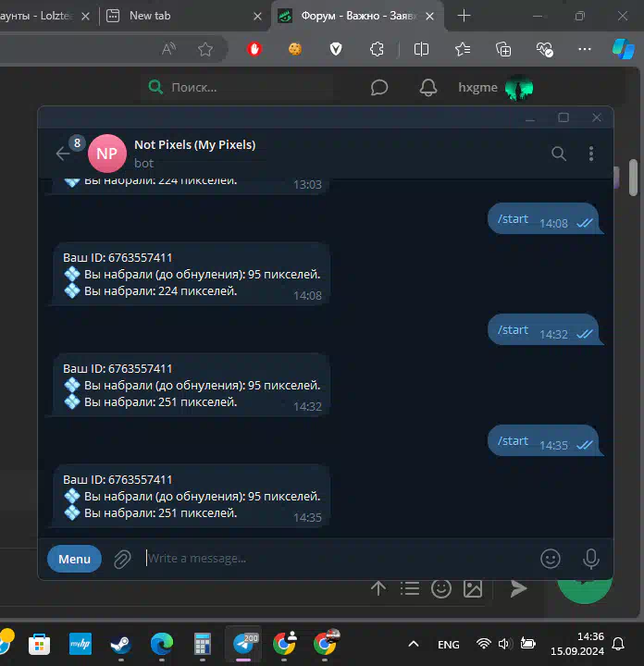Open Collections icon in Edge toolbar
The image size is (644, 666).
(503, 49)
